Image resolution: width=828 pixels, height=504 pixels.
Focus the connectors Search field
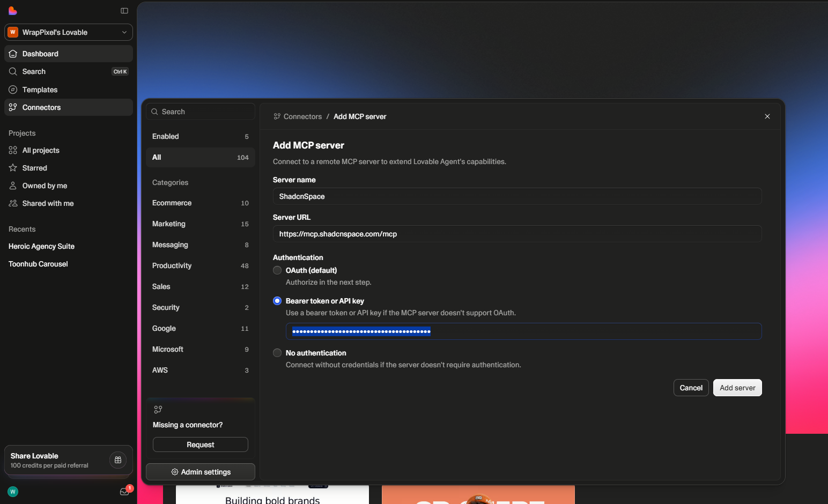(201, 112)
